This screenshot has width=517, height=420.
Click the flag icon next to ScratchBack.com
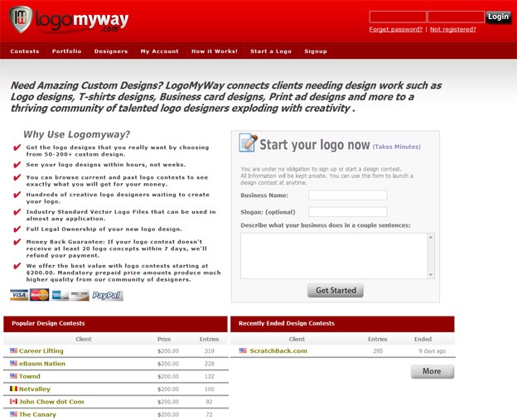click(x=243, y=350)
